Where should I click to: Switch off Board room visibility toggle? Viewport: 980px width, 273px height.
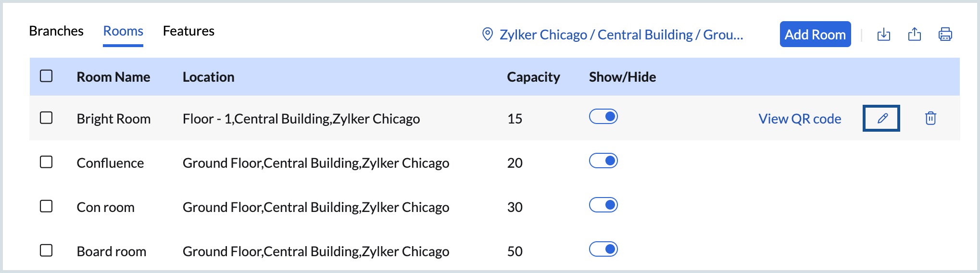tap(603, 249)
